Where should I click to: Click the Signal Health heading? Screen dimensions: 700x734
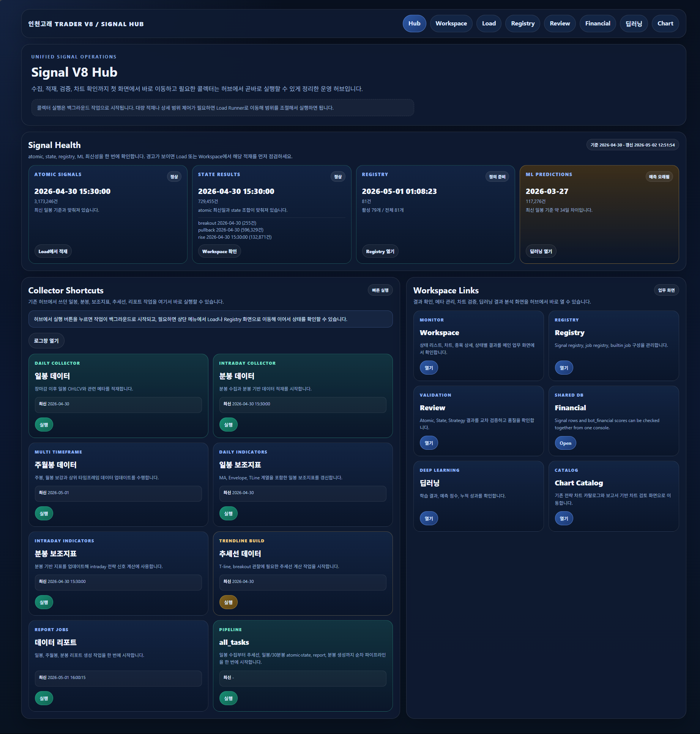pyautogui.click(x=54, y=145)
